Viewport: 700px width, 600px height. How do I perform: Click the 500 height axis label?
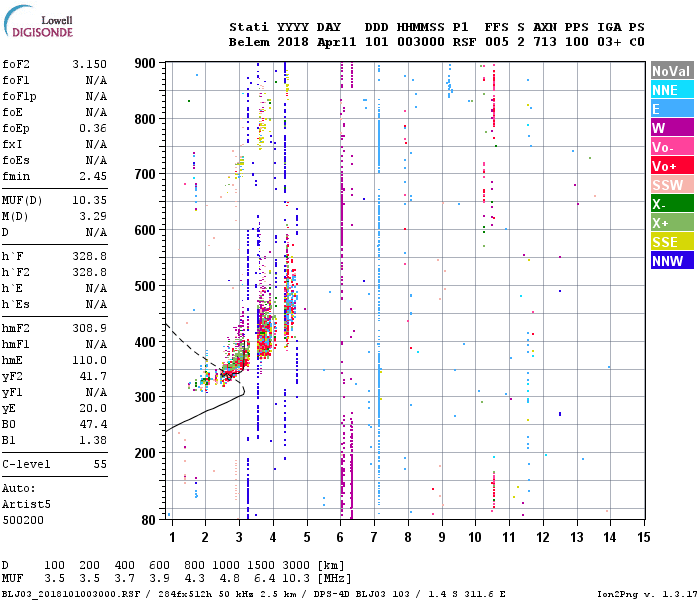point(145,286)
